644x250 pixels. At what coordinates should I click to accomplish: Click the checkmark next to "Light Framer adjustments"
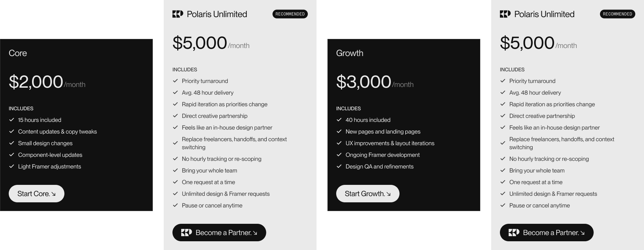(x=12, y=166)
